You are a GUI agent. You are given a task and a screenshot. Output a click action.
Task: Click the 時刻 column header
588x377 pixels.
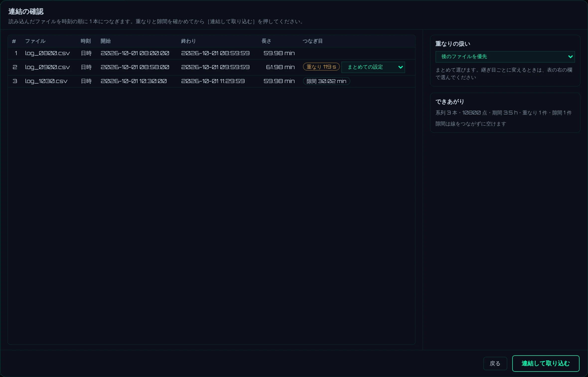86,41
